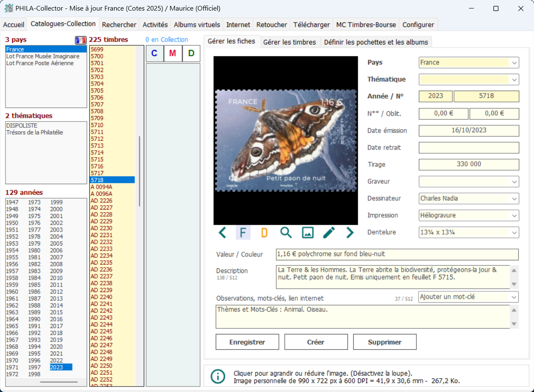Open the Configurer tab
Screen dimensions: 534x392
coord(418,25)
